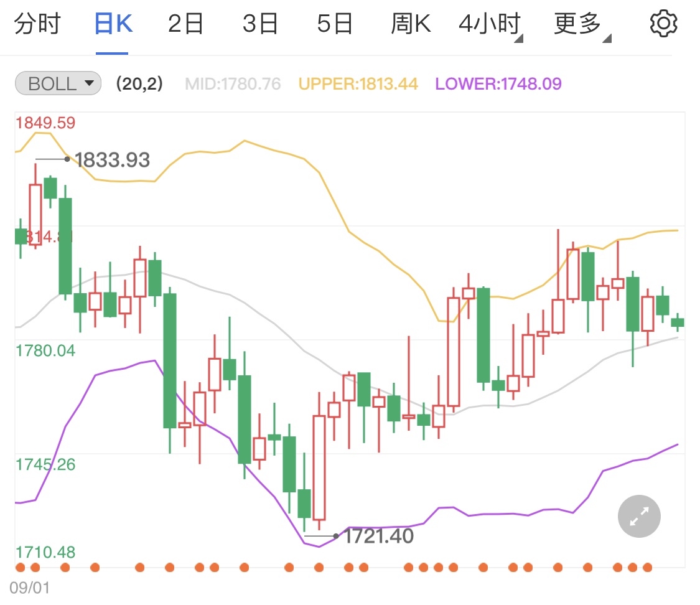Image resolution: width=700 pixels, height=605 pixels.
Task: Click the 1849.59 axis label
Action: (45, 123)
